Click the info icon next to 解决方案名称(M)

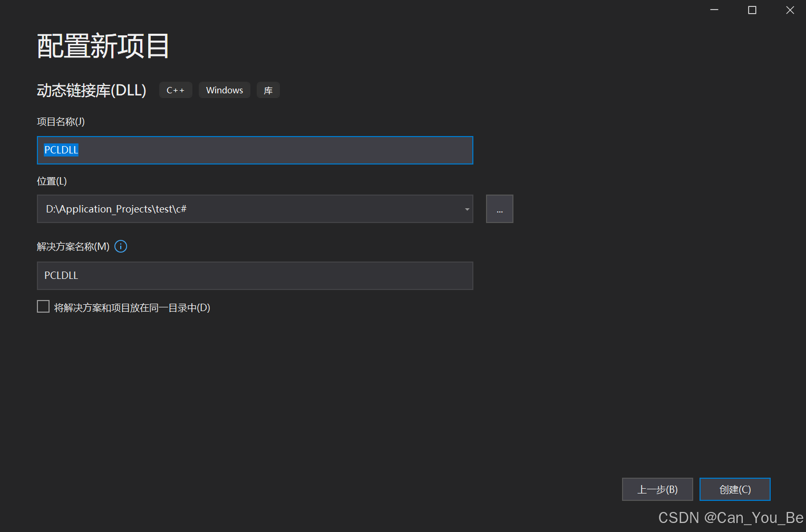tap(120, 246)
